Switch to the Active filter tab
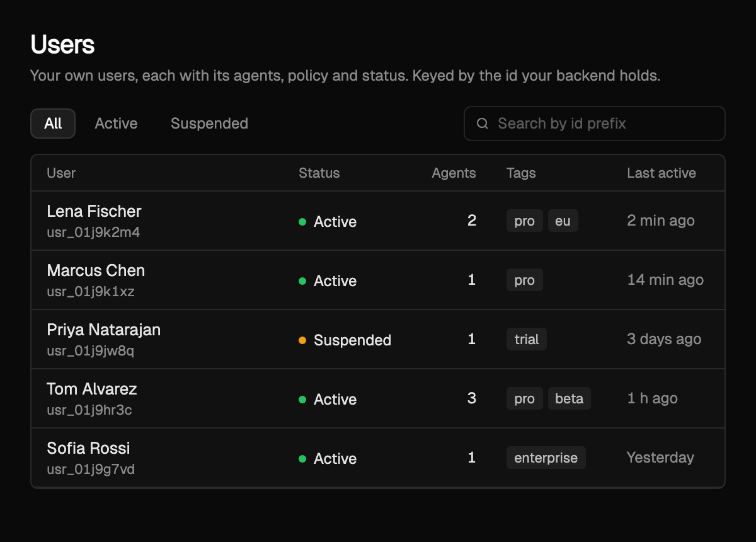 coord(116,124)
